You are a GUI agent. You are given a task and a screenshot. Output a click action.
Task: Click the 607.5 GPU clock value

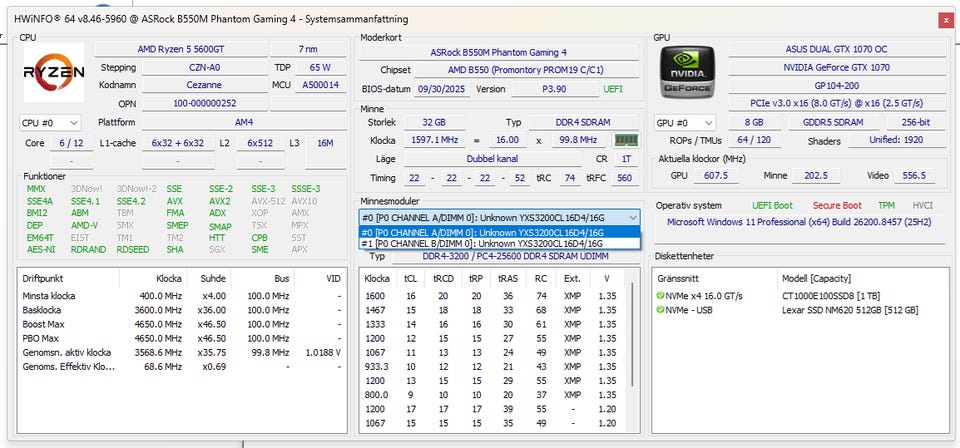(x=716, y=176)
